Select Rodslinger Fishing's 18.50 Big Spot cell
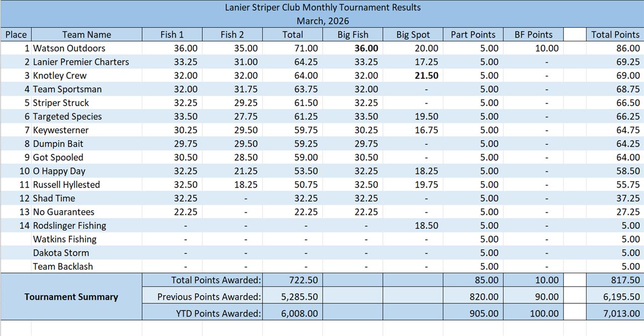Screen dimensions: 644x336 click(426, 225)
